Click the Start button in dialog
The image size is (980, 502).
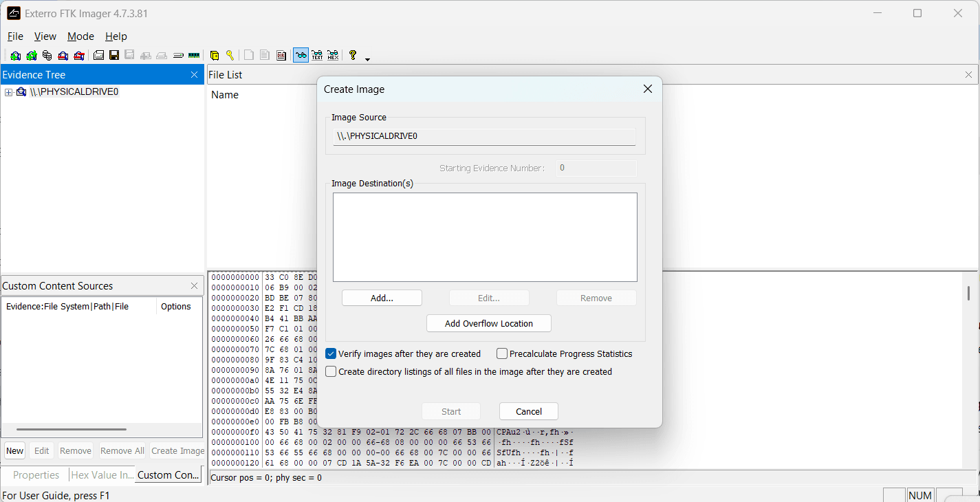(x=451, y=411)
